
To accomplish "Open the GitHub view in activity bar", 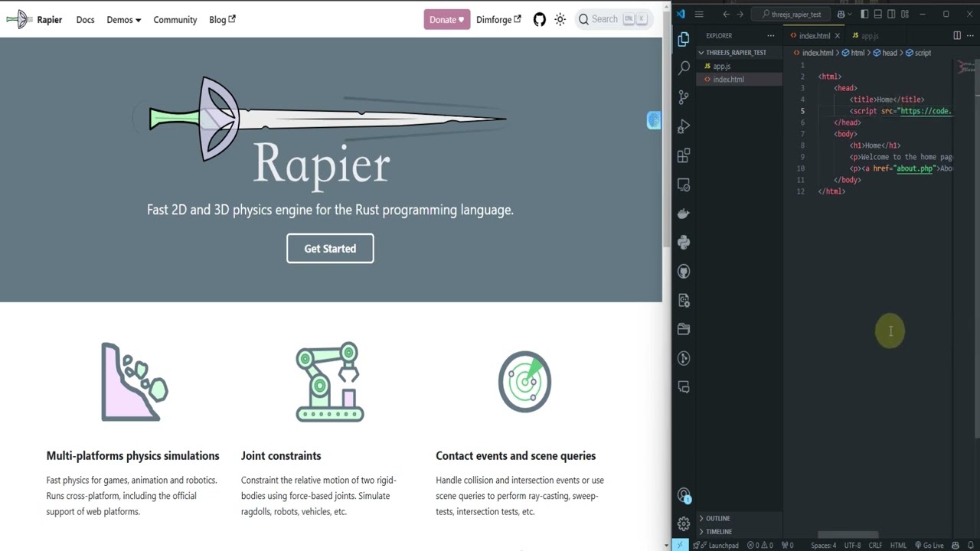I will [684, 272].
